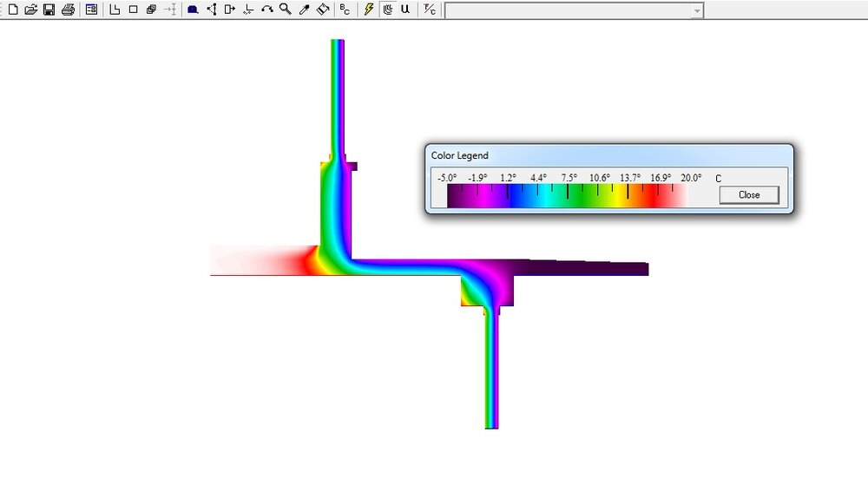
Task: Run the calculation with the lightning bolt
Action: click(369, 10)
